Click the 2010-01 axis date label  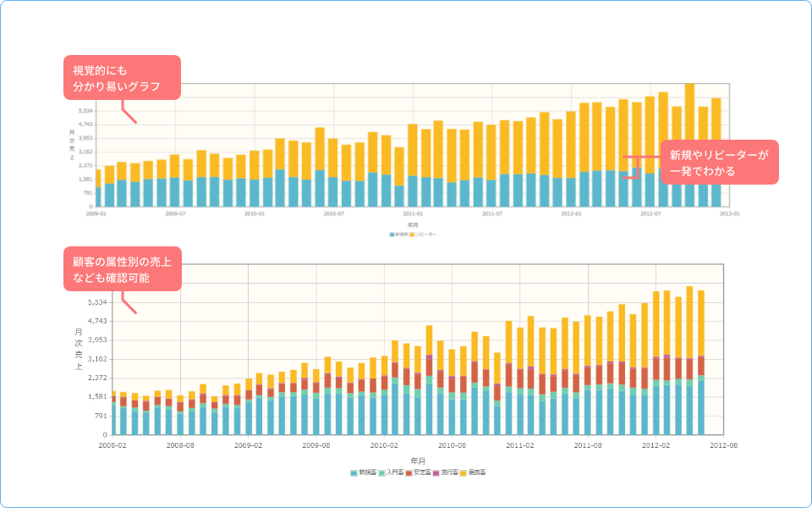pos(255,213)
